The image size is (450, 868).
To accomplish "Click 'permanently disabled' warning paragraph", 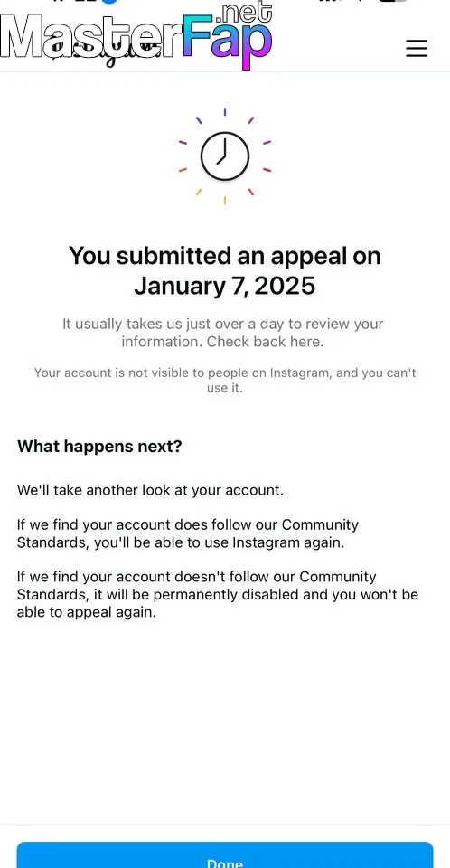I will pos(218,595).
